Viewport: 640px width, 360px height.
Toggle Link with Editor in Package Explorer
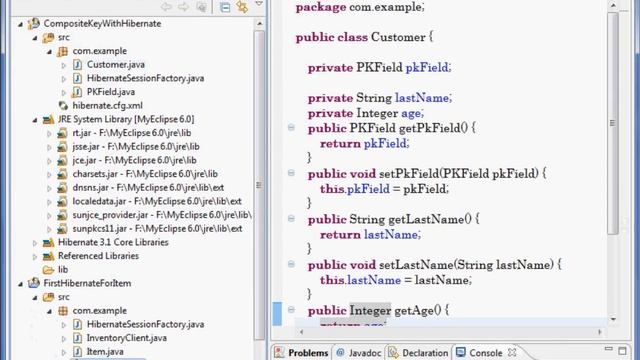242,7
